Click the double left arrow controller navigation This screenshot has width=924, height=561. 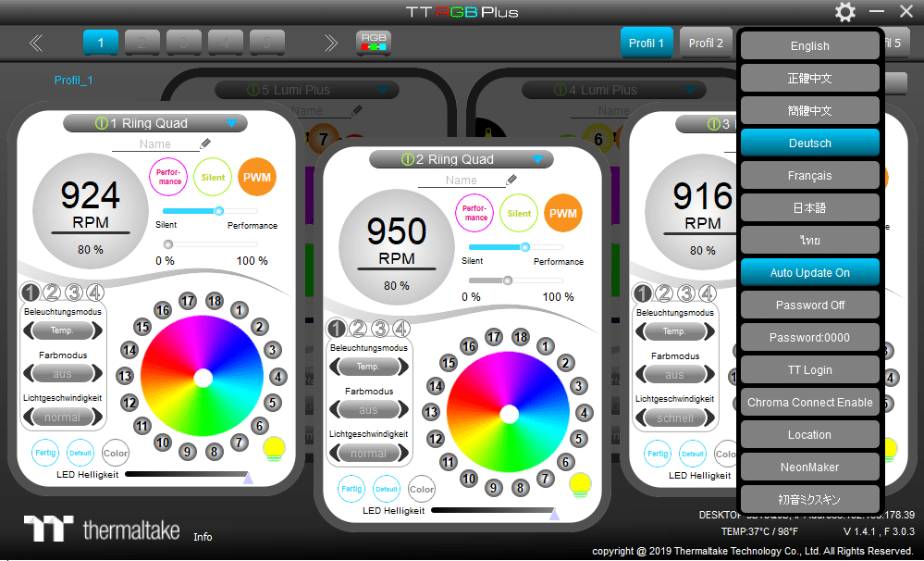(x=36, y=43)
